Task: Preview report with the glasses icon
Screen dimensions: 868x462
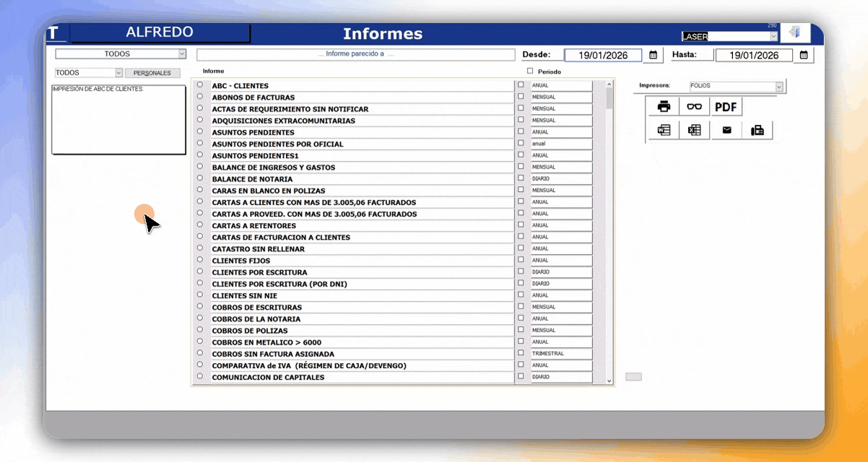Action: tap(694, 107)
